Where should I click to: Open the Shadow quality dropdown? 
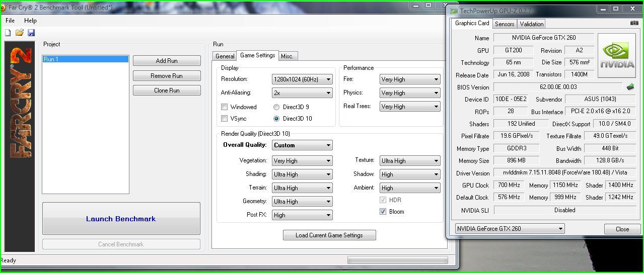[410, 174]
